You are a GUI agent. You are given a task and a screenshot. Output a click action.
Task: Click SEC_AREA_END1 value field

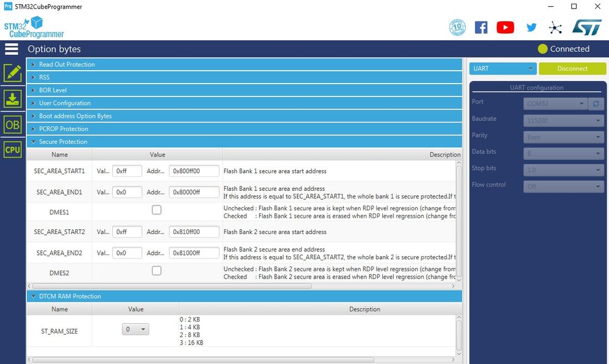coord(127,192)
